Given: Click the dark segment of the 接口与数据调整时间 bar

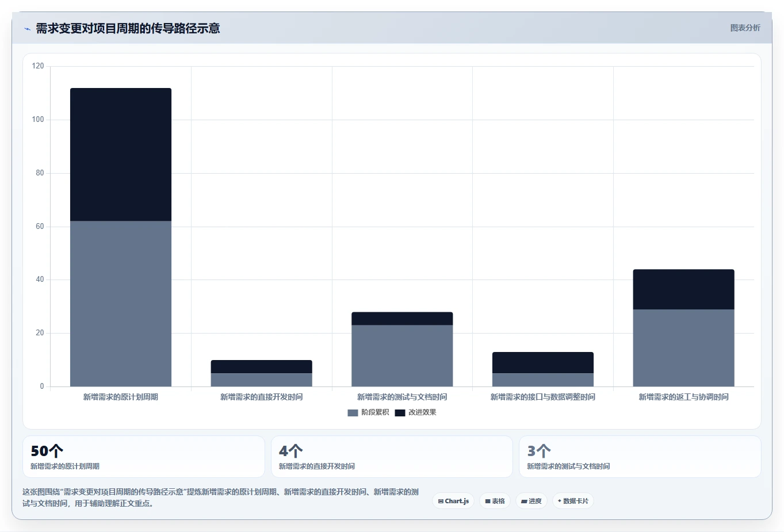Looking at the screenshot, I should point(543,363).
